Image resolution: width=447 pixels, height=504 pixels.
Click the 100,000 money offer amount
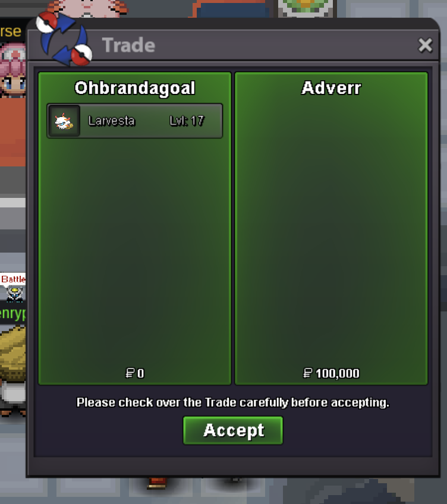(x=338, y=373)
